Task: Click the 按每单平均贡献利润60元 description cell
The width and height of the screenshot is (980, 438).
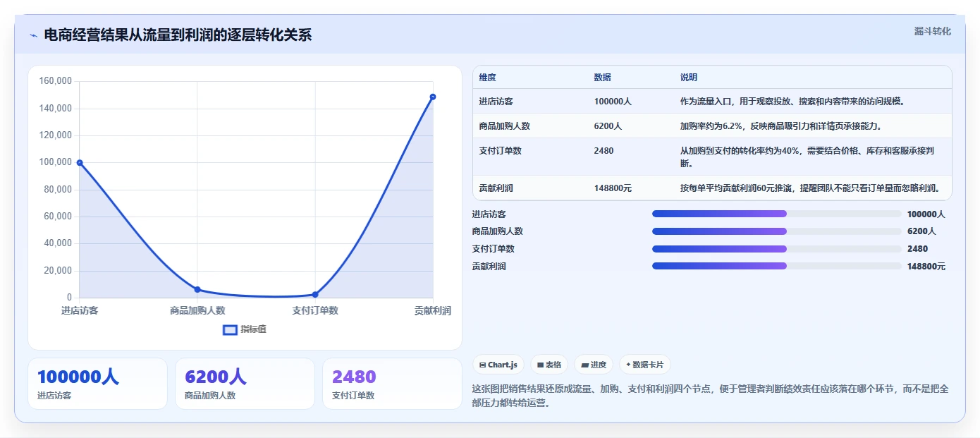Action: (x=813, y=188)
